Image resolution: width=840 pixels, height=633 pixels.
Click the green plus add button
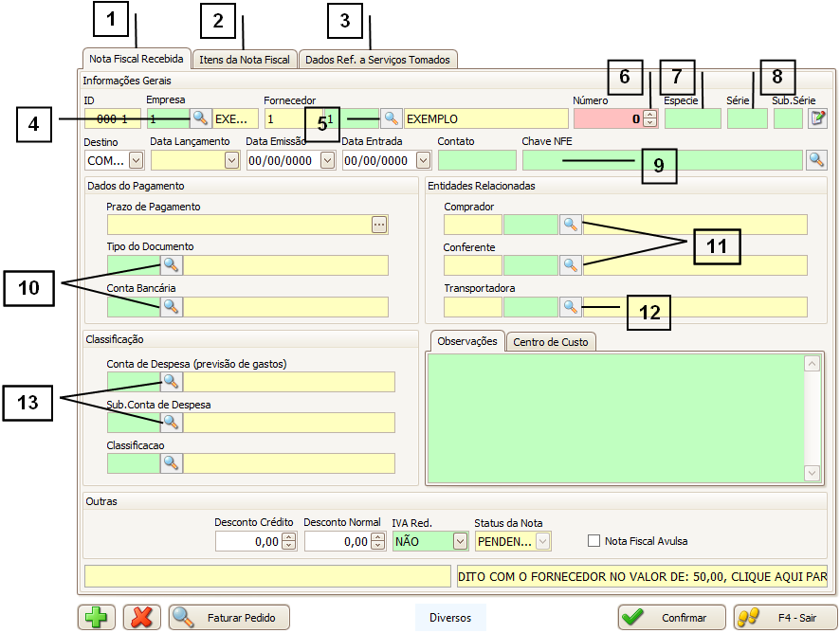tap(97, 618)
